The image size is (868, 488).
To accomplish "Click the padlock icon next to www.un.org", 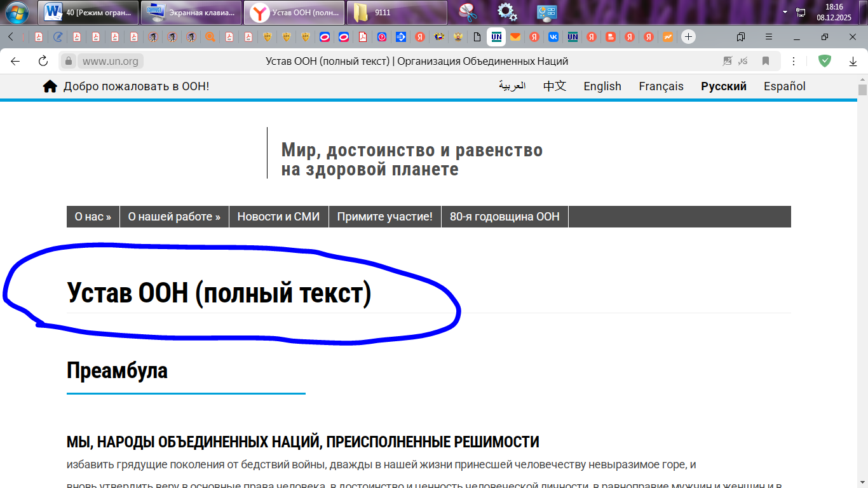I will (x=68, y=61).
